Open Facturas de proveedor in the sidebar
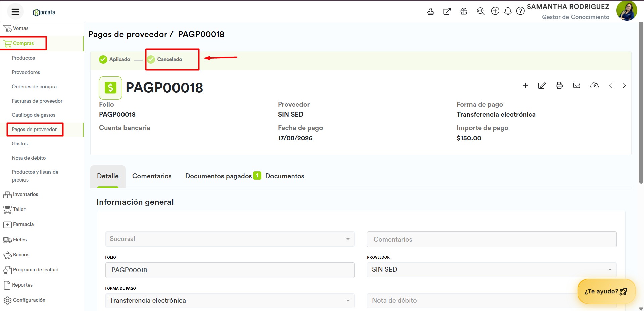 click(37, 101)
